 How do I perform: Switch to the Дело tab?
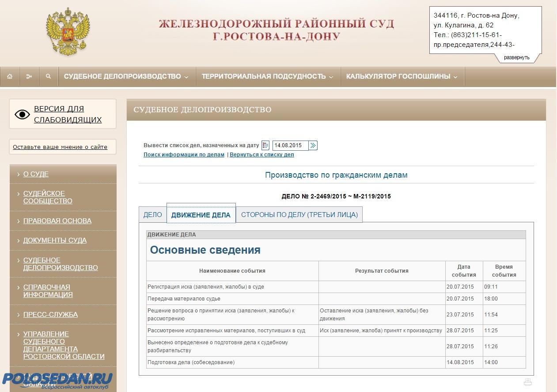(x=152, y=215)
